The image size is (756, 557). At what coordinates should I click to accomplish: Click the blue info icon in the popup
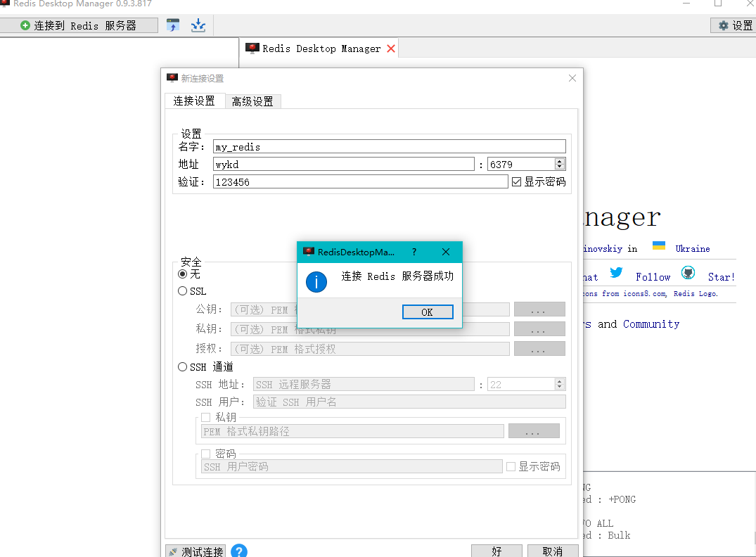[316, 282]
